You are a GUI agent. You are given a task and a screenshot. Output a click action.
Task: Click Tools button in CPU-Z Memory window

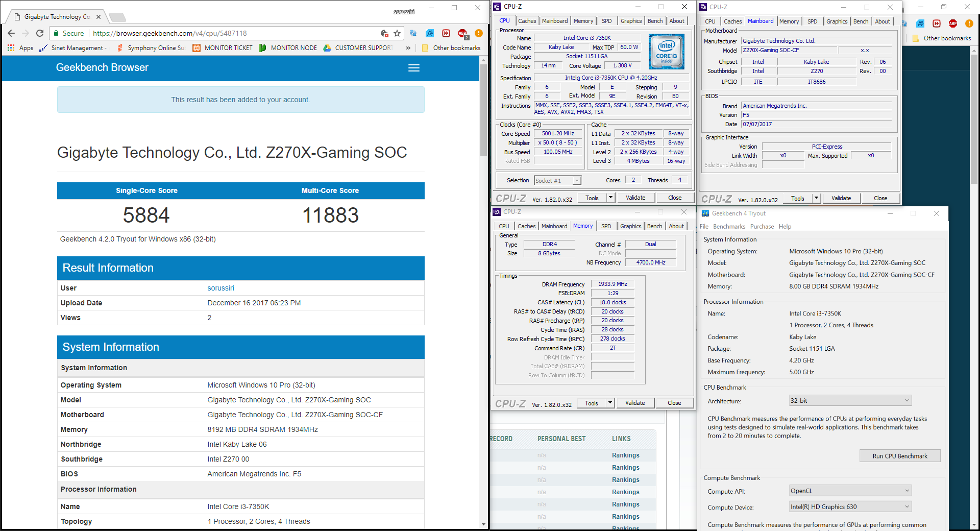592,403
